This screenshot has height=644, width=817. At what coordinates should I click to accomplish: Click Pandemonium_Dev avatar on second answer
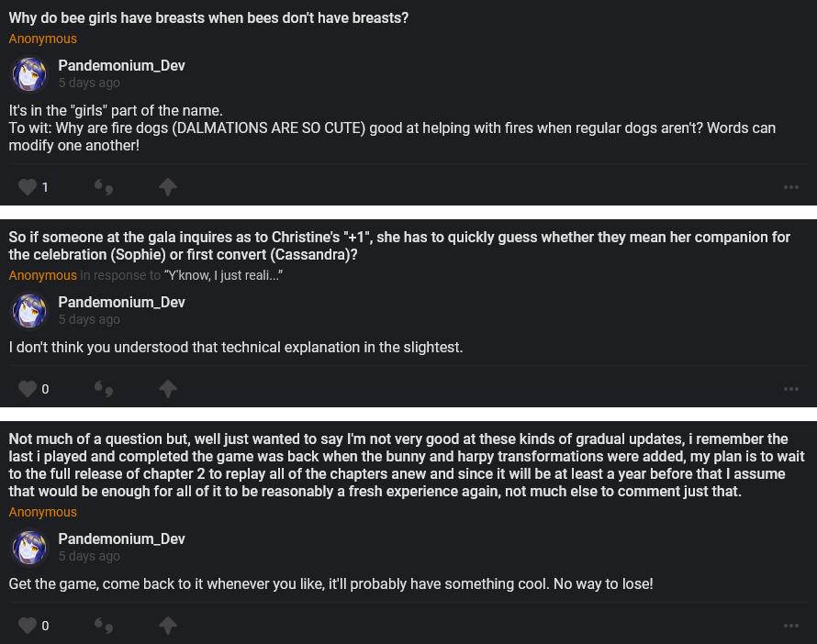29,311
